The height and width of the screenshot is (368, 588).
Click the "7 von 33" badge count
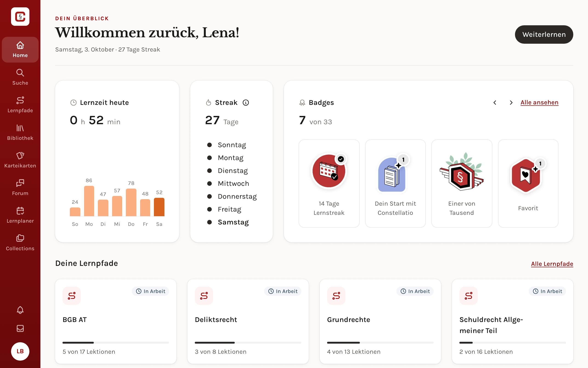pos(315,121)
